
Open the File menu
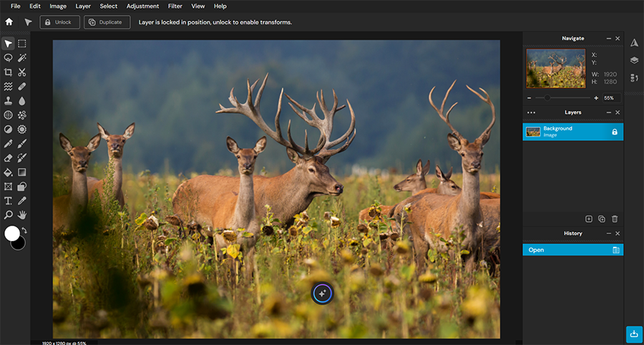point(15,6)
